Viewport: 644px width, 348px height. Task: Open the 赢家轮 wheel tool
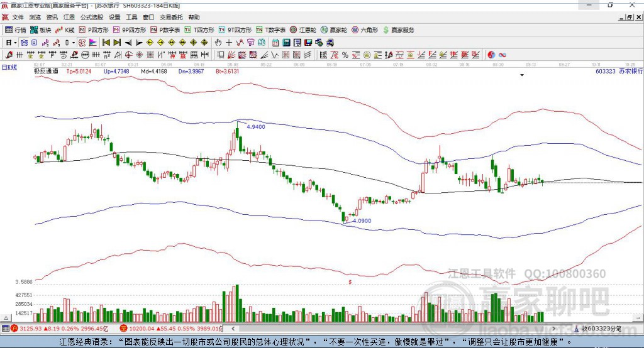click(x=333, y=30)
